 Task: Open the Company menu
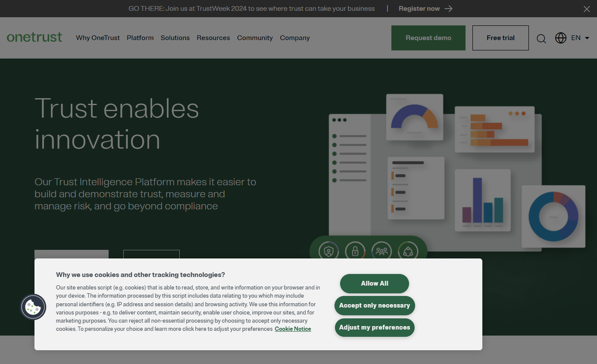pos(295,38)
